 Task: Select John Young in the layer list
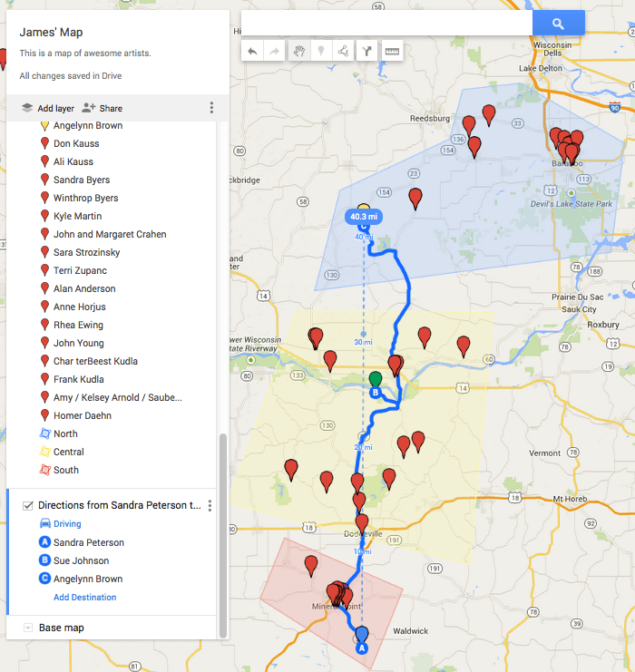point(78,343)
